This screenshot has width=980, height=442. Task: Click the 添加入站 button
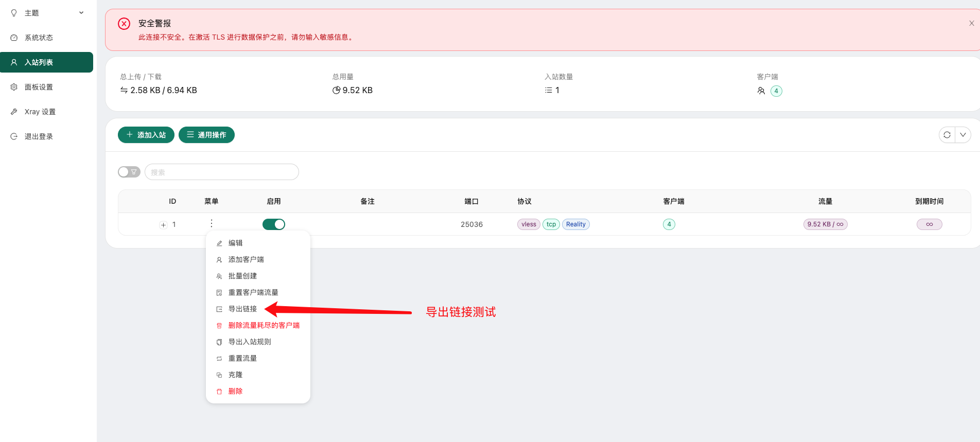point(146,135)
